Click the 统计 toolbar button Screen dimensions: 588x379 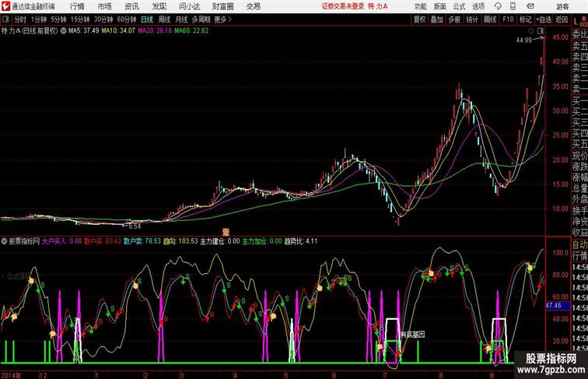472,19
